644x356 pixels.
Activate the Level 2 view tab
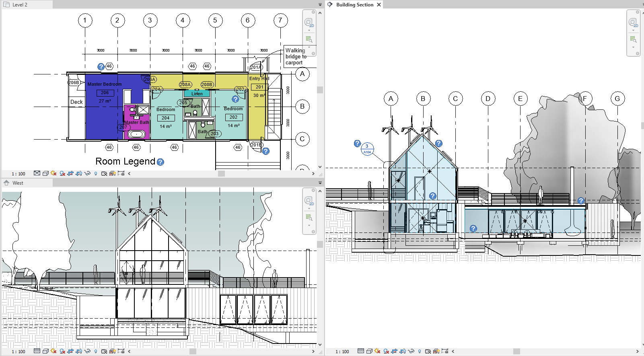click(x=20, y=5)
